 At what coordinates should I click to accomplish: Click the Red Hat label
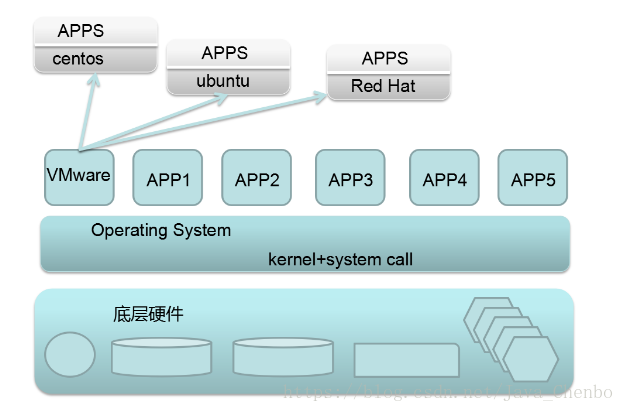(383, 86)
